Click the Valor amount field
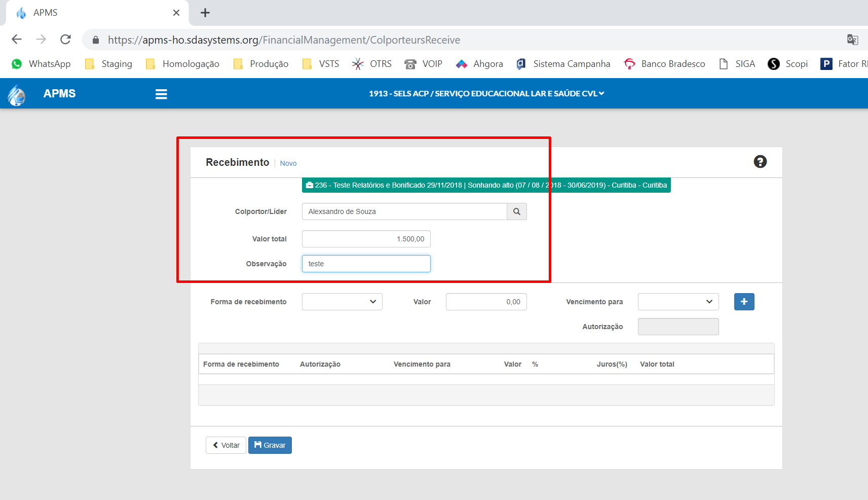The image size is (868, 500). coord(486,302)
